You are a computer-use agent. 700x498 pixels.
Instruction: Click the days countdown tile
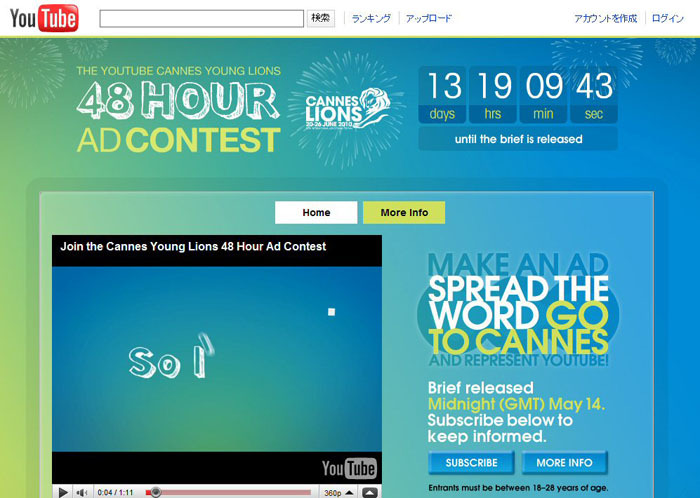(x=442, y=95)
